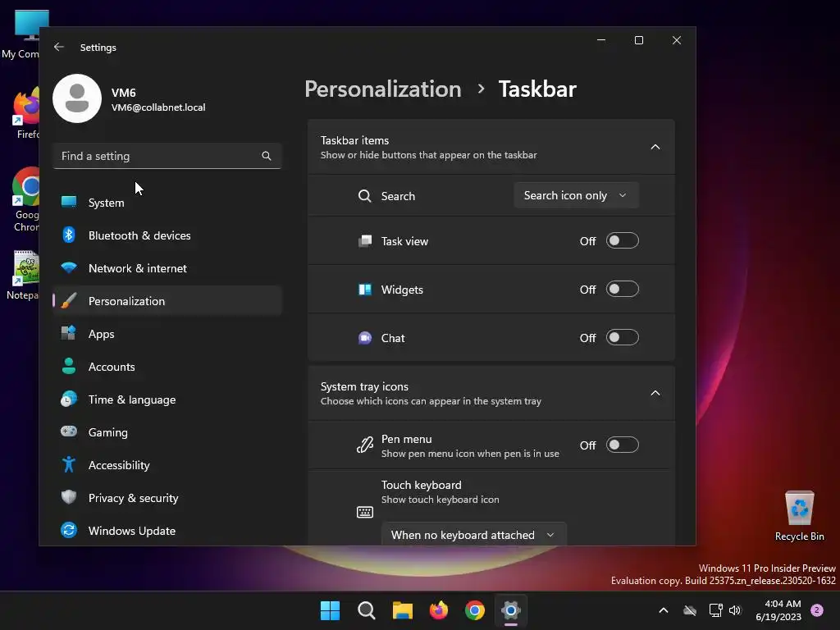840x630 pixels.
Task: Click the Time & language globe icon
Action: [x=69, y=399]
